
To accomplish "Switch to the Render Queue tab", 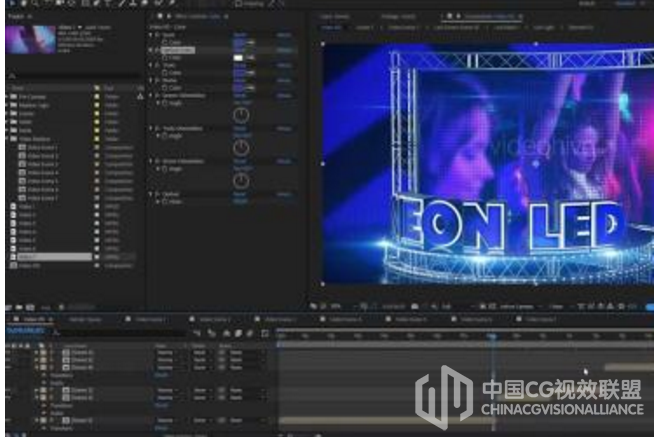I will [85, 320].
